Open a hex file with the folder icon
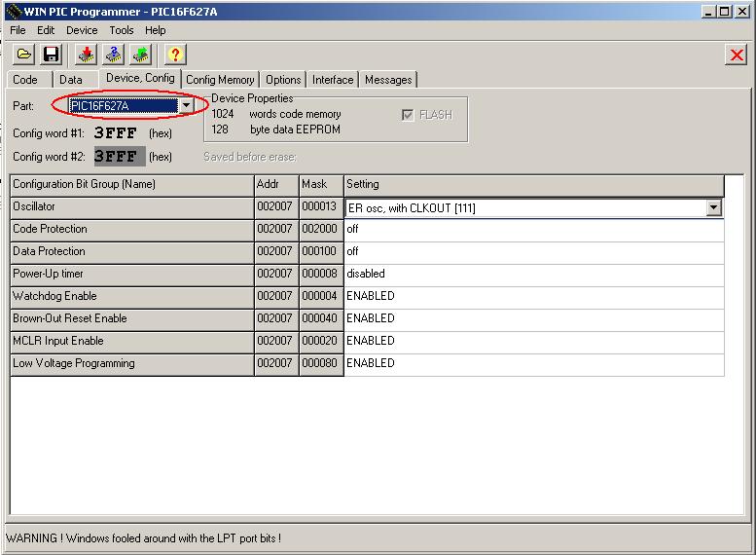 23,55
